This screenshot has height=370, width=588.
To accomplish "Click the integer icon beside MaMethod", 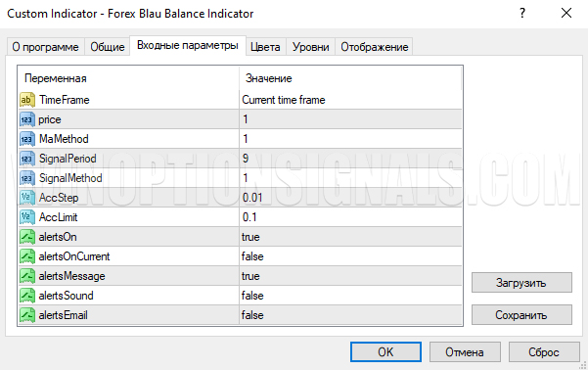I will [x=27, y=139].
